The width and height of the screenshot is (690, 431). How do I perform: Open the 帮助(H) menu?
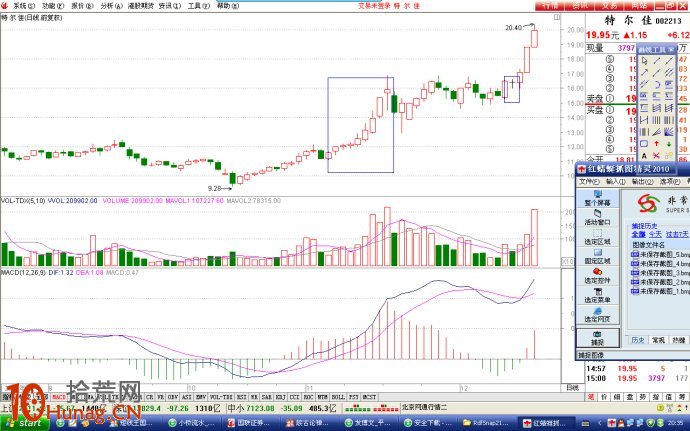click(x=228, y=6)
